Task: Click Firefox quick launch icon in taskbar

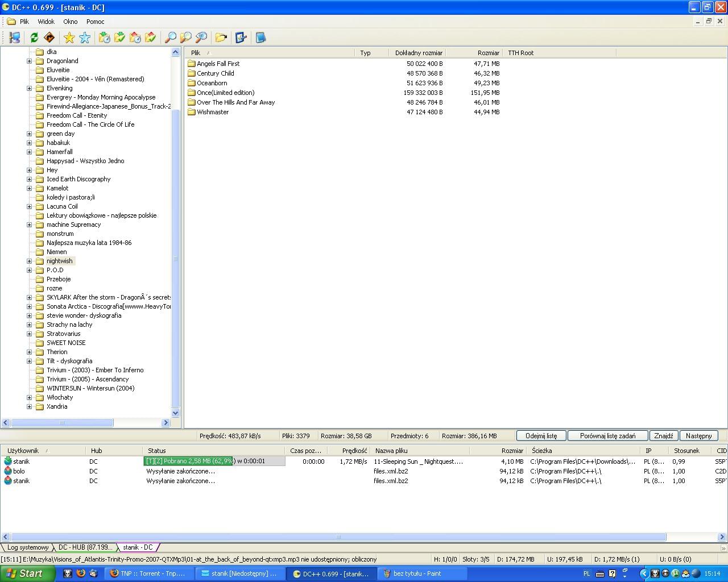Action: coord(81,573)
